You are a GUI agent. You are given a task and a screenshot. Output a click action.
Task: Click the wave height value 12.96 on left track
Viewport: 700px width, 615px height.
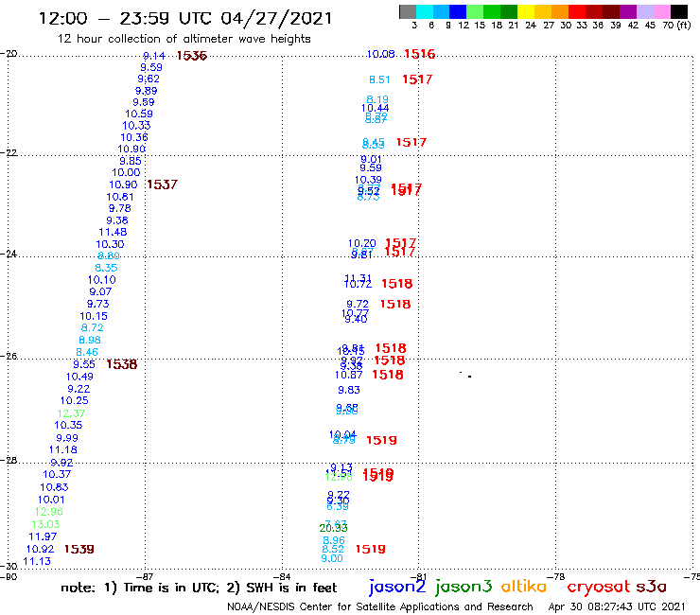pos(49,512)
